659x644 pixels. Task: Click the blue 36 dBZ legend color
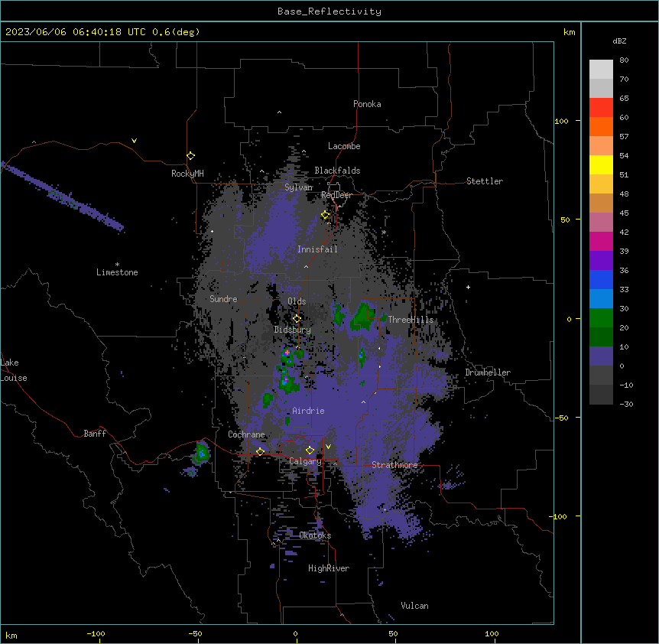pyautogui.click(x=601, y=279)
